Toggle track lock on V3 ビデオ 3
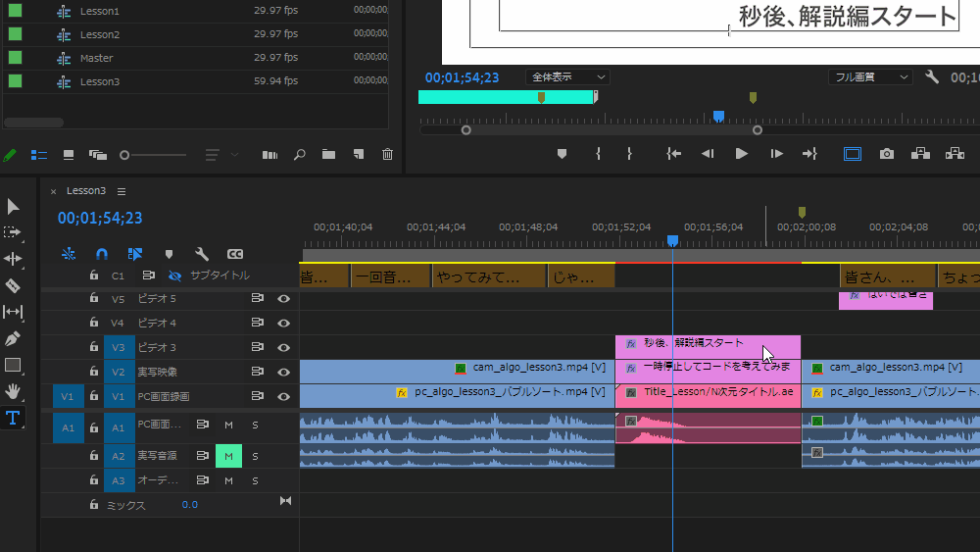Image resolution: width=980 pixels, height=552 pixels. pyautogui.click(x=94, y=347)
